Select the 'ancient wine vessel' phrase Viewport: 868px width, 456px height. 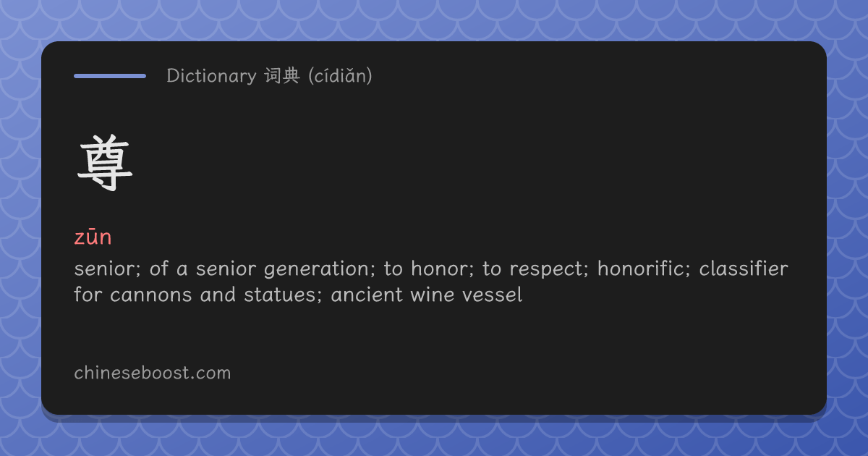pyautogui.click(x=427, y=295)
